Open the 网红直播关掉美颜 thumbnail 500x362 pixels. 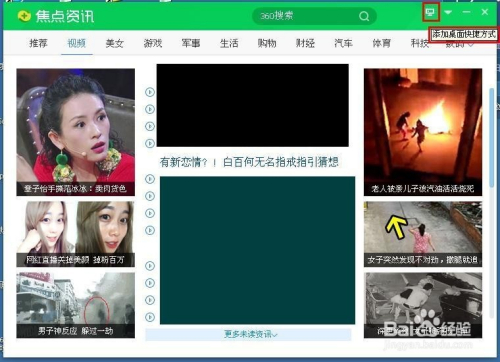pyautogui.click(x=76, y=234)
